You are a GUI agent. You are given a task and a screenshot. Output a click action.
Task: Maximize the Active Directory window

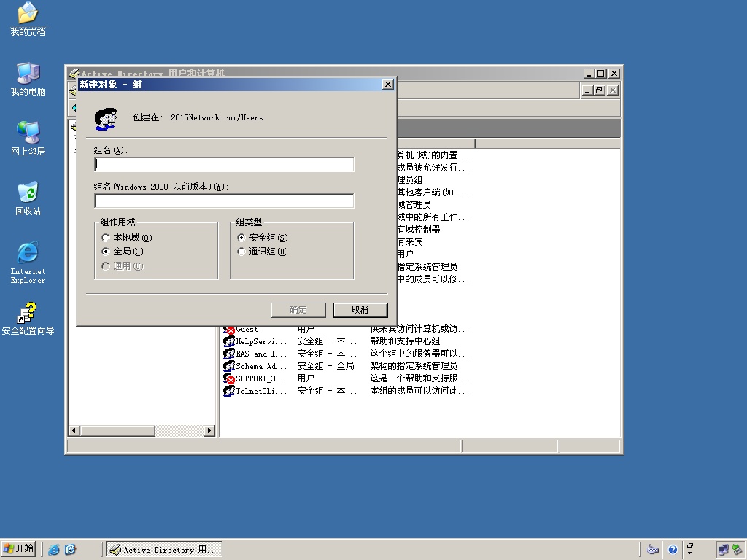(601, 74)
